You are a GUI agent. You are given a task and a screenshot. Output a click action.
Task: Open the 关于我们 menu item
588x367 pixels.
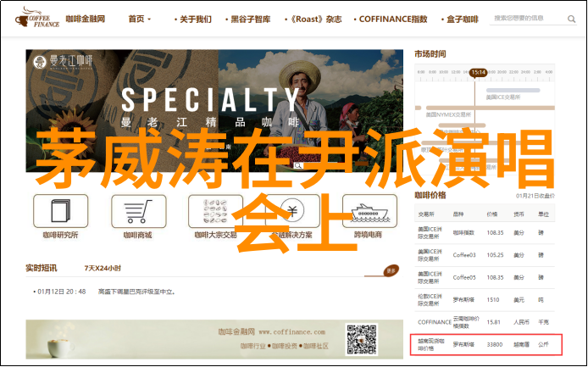point(194,19)
